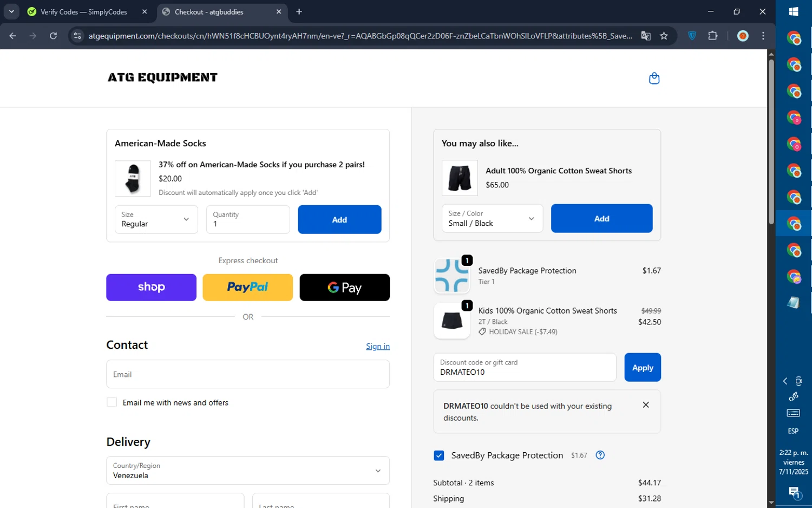Open a new browser tab
Viewport: 812px width, 508px height.
click(x=299, y=11)
